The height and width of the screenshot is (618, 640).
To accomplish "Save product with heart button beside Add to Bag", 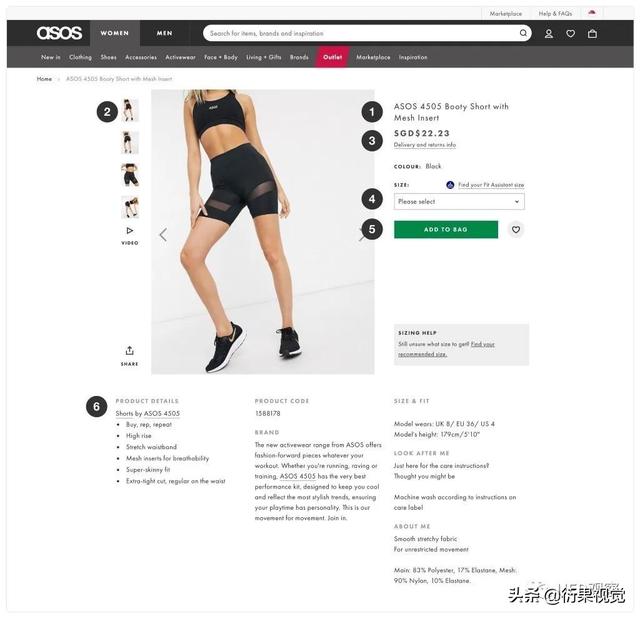I will tap(516, 229).
